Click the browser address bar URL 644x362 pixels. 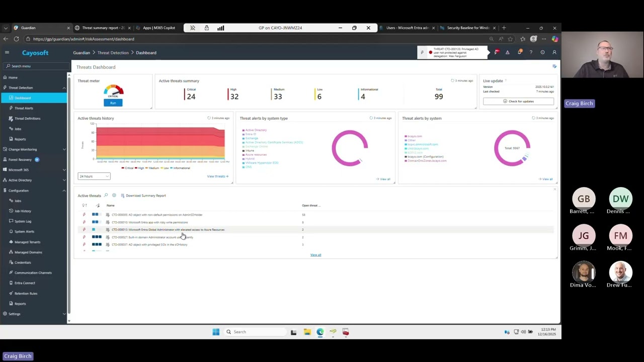click(x=84, y=39)
